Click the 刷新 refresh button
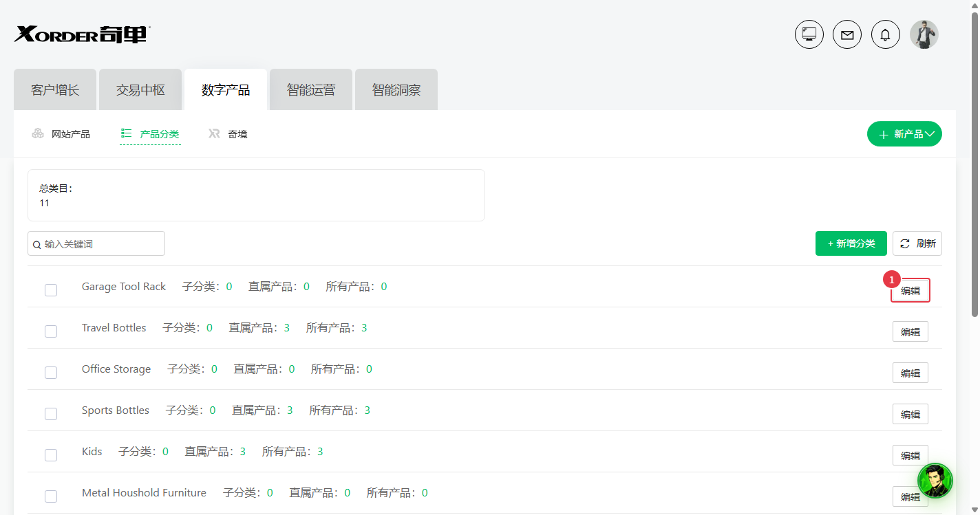This screenshot has height=515, width=980. (x=917, y=243)
